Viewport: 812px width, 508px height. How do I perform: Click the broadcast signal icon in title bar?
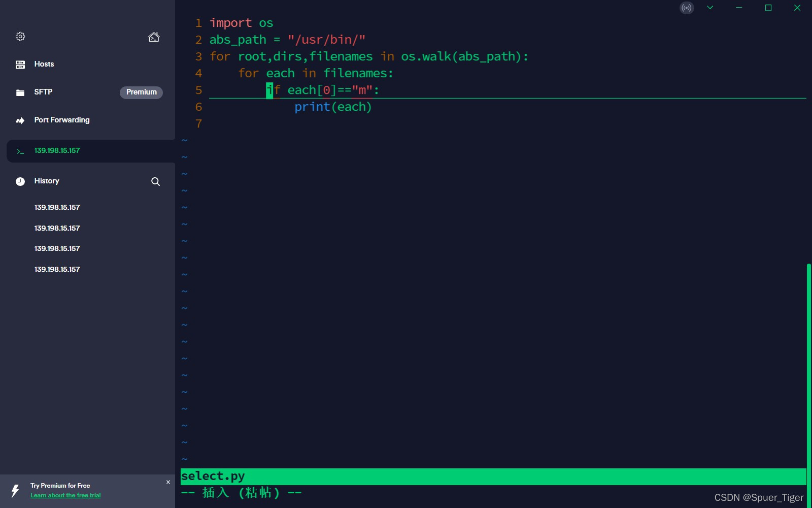(687, 8)
